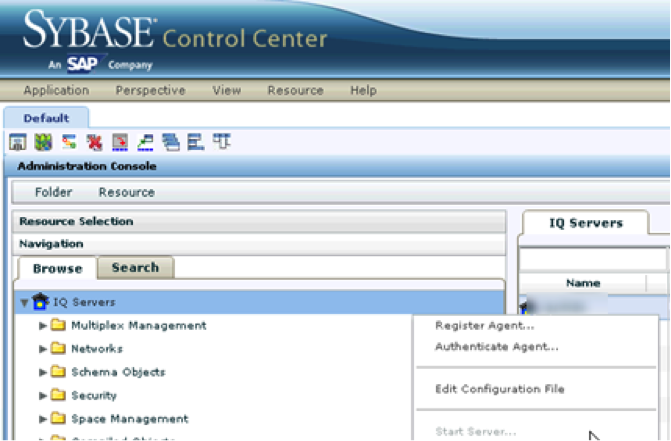The width and height of the screenshot is (671, 441).
Task: Click the cascade views toolbar icon
Action: (171, 142)
